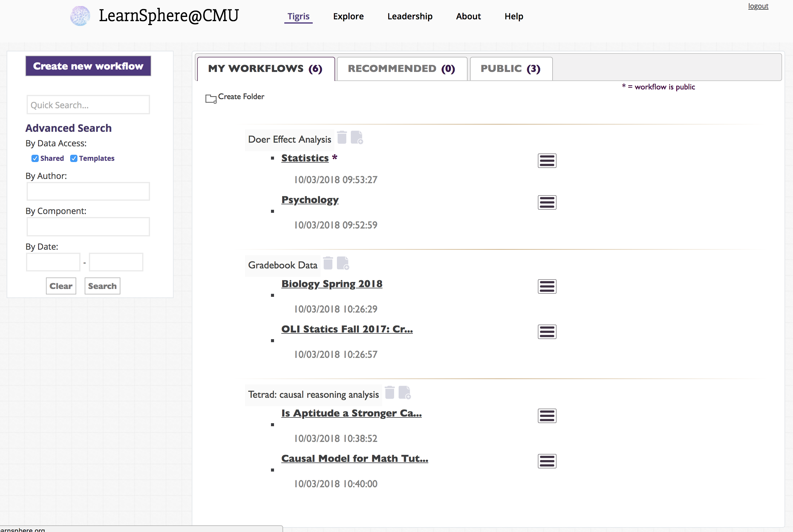This screenshot has width=793, height=532.
Task: Open the Explore navigation item
Action: pyautogui.click(x=348, y=16)
